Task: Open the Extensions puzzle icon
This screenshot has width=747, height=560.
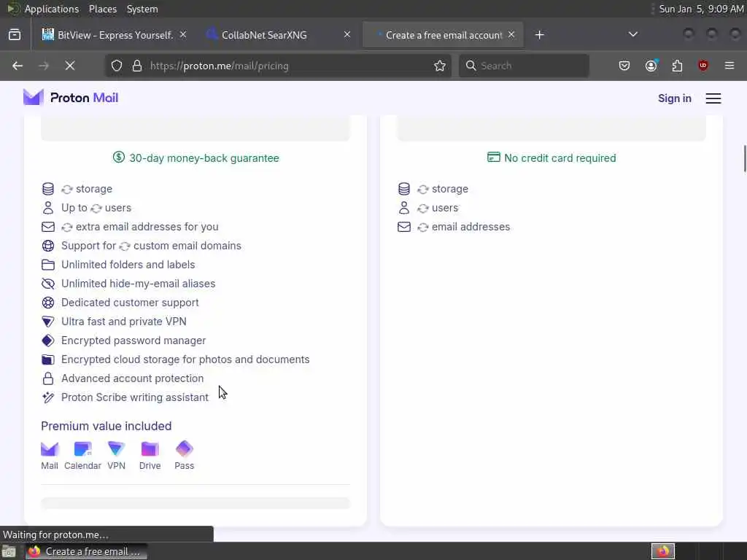Action: (677, 66)
